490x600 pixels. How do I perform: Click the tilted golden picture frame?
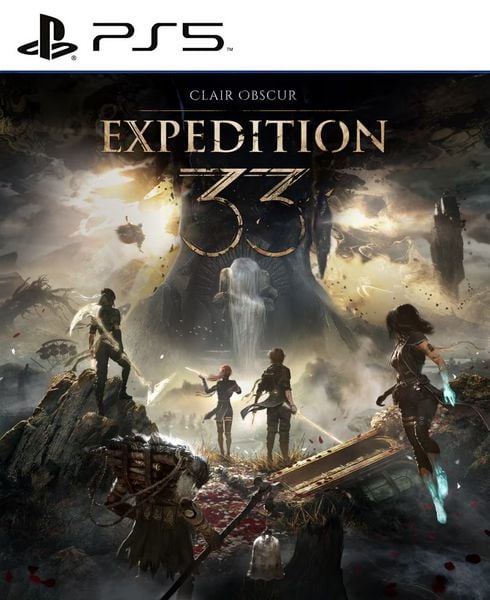coord(339,463)
